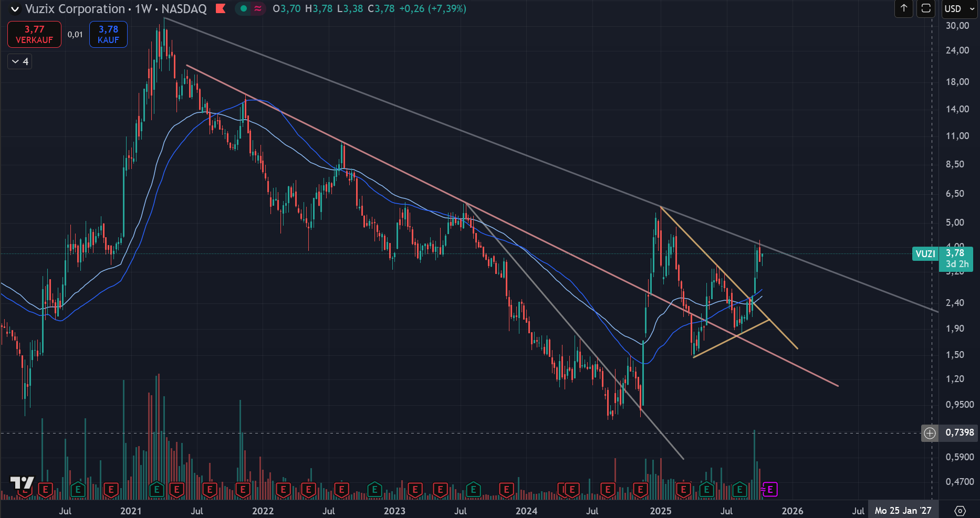This screenshot has width=980, height=518.
Task: Select the orange rising trendline under 2025 lows
Action: [732, 338]
